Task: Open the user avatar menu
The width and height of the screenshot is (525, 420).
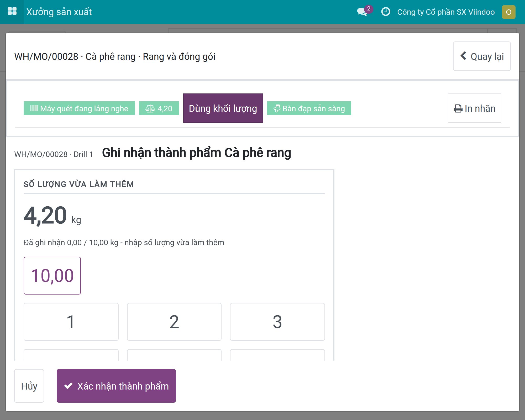Action: 508,12
